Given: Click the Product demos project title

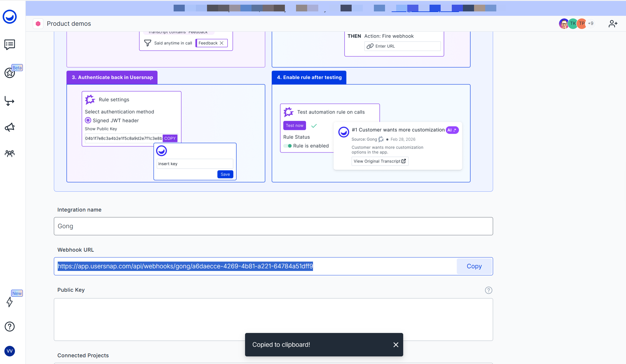Looking at the screenshot, I should (69, 24).
